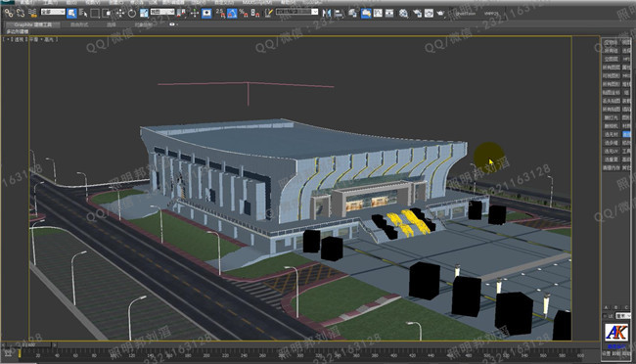
Task: Toggle Window/Crossing selection mode
Action: click(x=107, y=13)
